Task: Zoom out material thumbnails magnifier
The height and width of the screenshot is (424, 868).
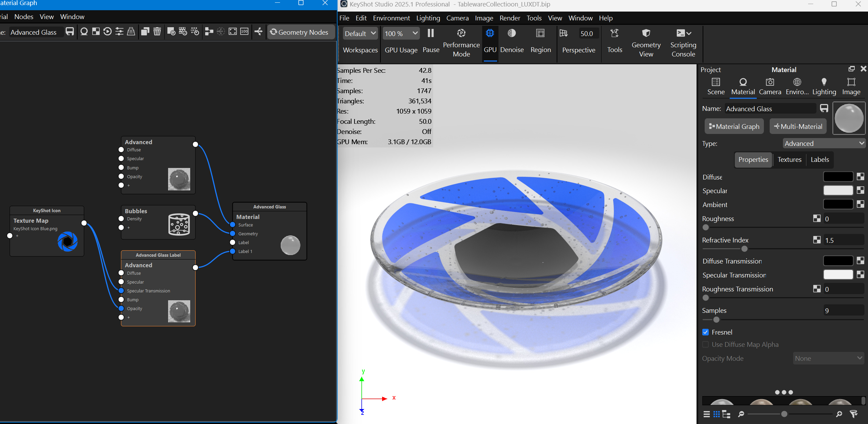Action: click(741, 414)
